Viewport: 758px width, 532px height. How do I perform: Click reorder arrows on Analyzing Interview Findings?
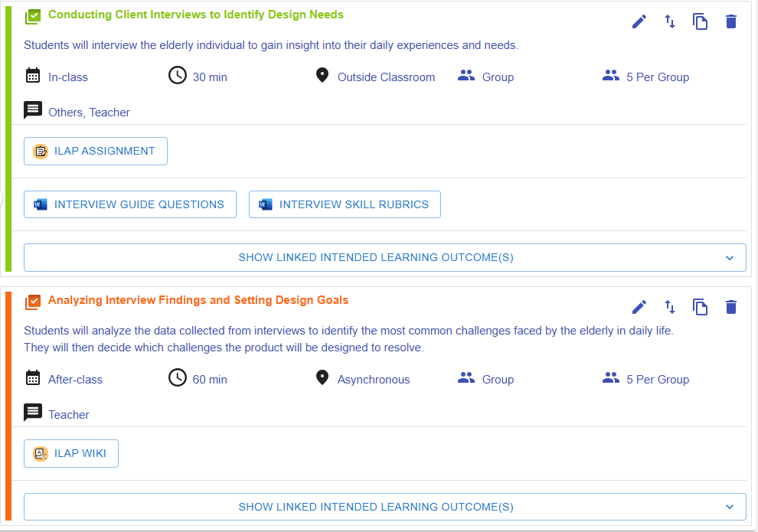click(x=670, y=307)
